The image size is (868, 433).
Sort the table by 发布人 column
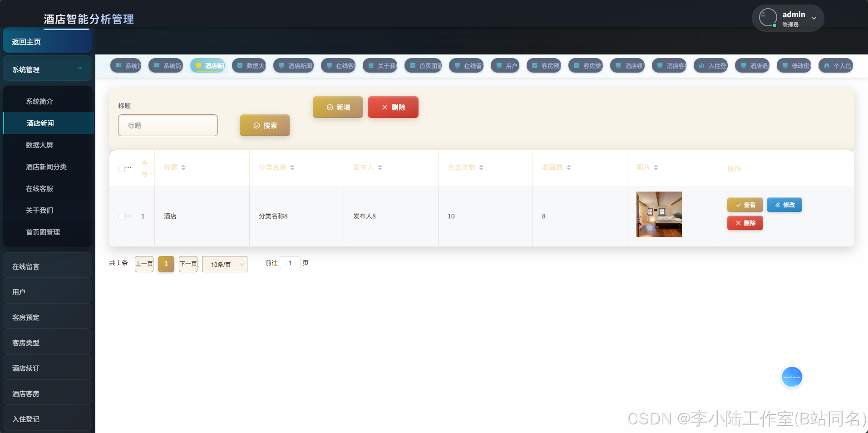(380, 167)
